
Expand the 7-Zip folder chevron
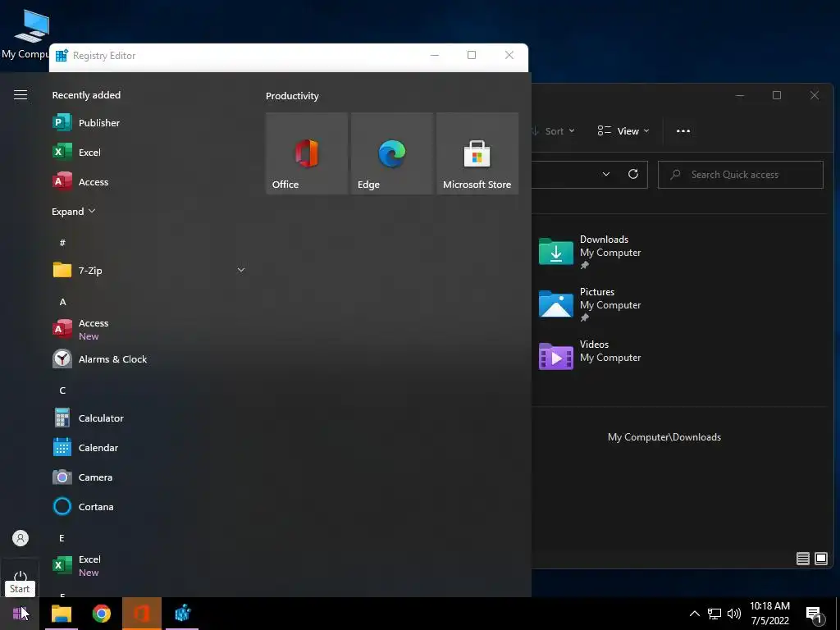pos(241,270)
